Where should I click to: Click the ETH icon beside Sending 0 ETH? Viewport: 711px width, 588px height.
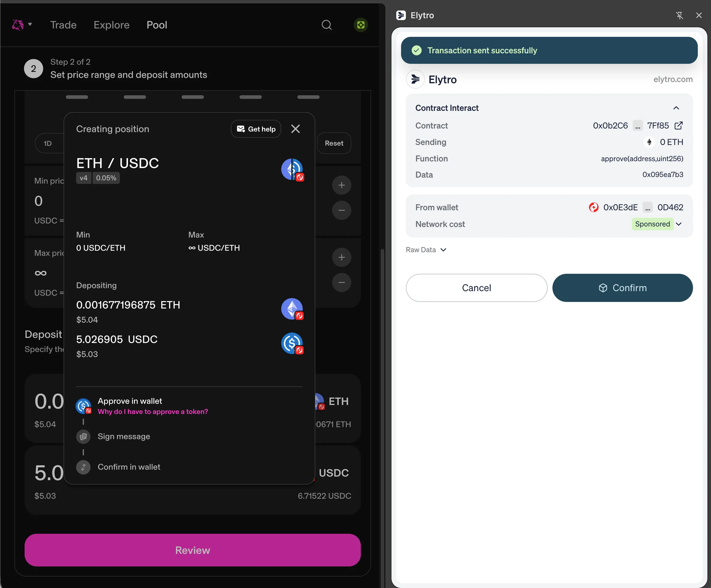pos(649,142)
